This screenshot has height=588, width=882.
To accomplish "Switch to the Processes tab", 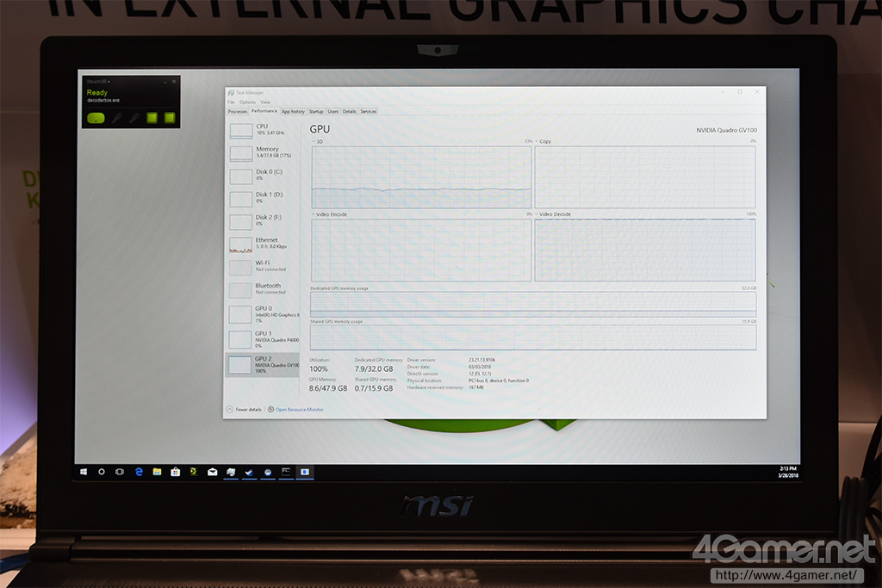I will [x=238, y=111].
